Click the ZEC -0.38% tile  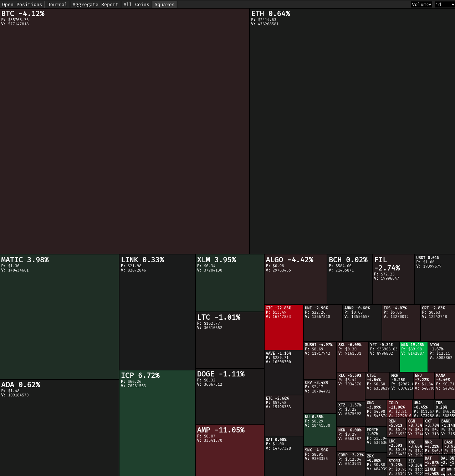(x=415, y=467)
